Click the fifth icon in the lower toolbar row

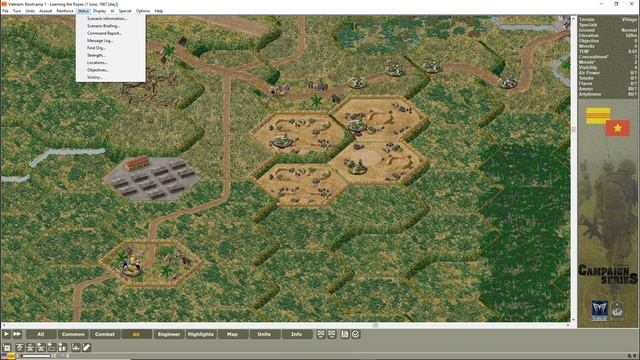pos(51,348)
